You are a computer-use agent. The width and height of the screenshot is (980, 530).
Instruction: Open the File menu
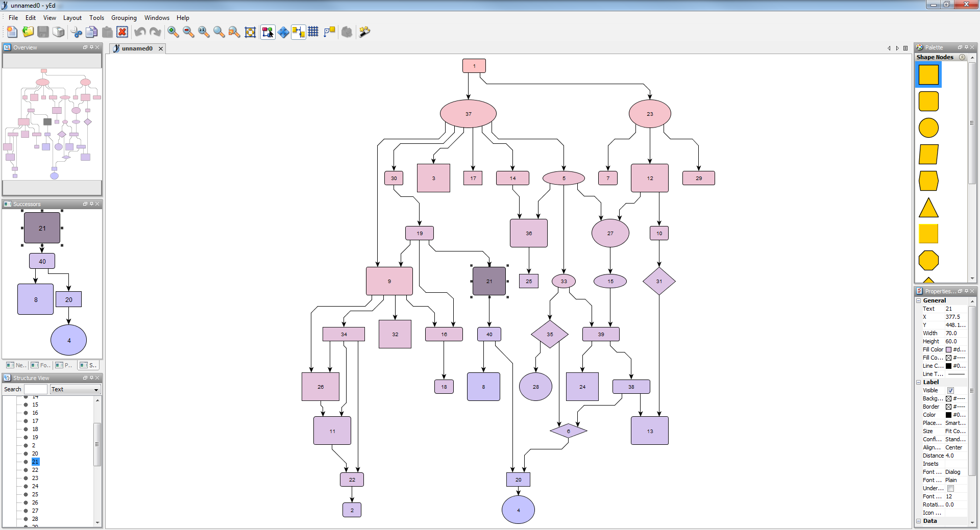[13, 17]
